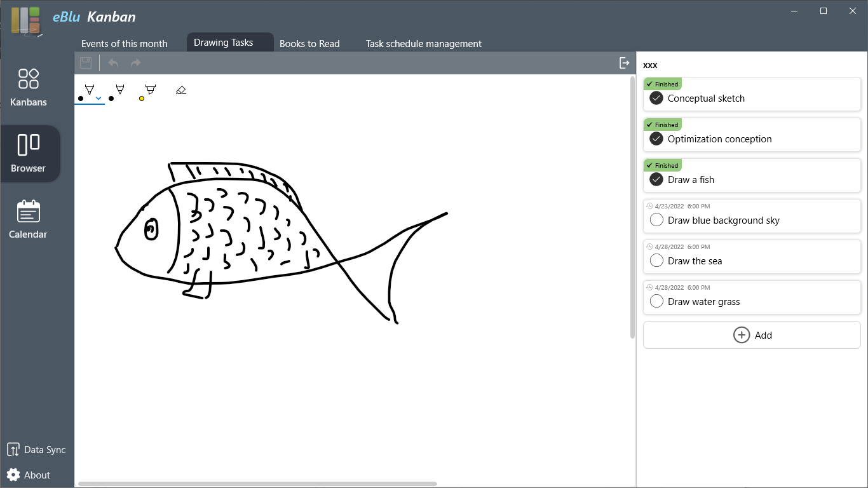Click the exit drawing icon
This screenshot has height=488, width=868.
(624, 62)
